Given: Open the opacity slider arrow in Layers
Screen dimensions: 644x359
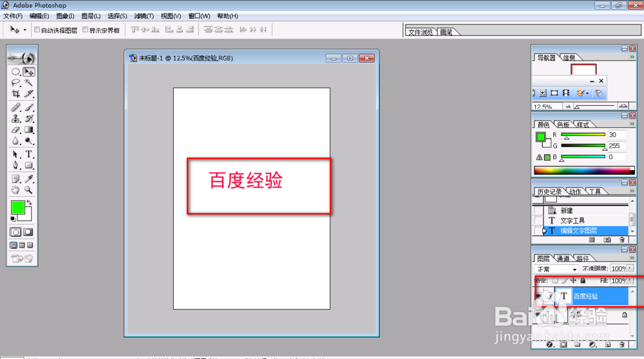Looking at the screenshot, I should (x=630, y=268).
